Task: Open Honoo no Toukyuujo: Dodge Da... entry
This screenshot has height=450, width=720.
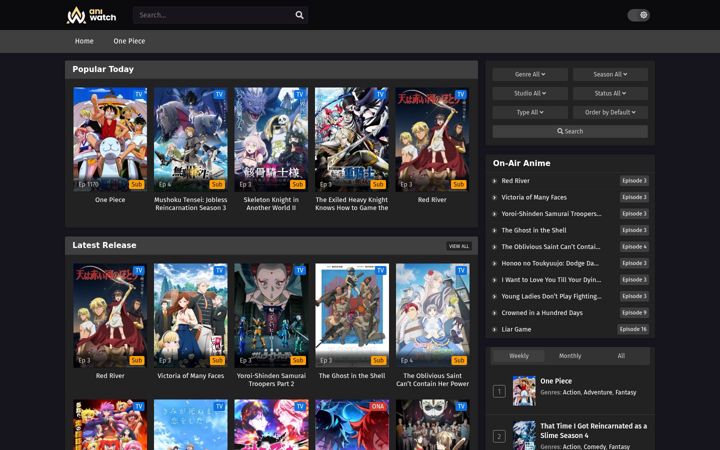Action: coord(550,264)
